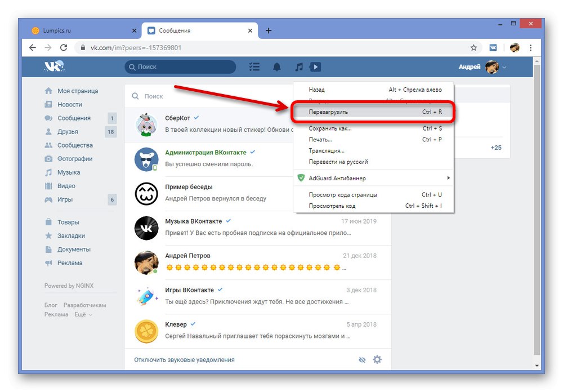Image resolution: width=563 pixels, height=392 pixels.
Task: Click the browser forward arrow
Action: (x=48, y=47)
